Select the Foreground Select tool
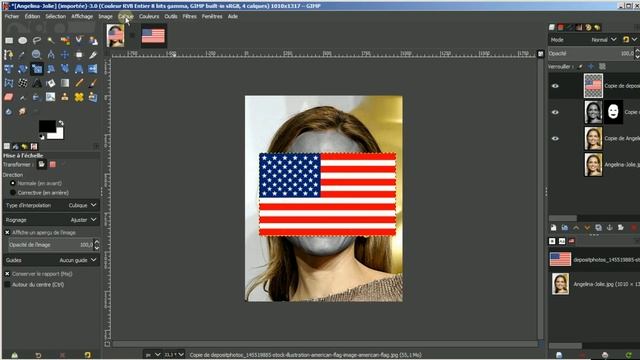Screen dimensions: 640x360 click(93, 40)
